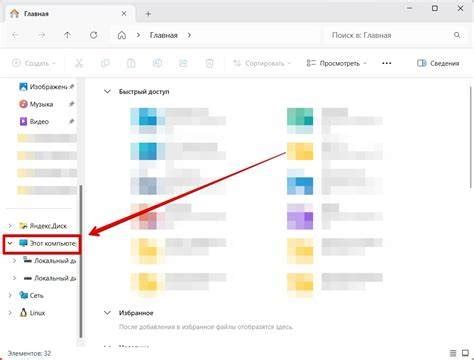Viewport: 474px width, 360px height.
Task: Unpin Музыка using its pin icon
Action: [x=71, y=104]
